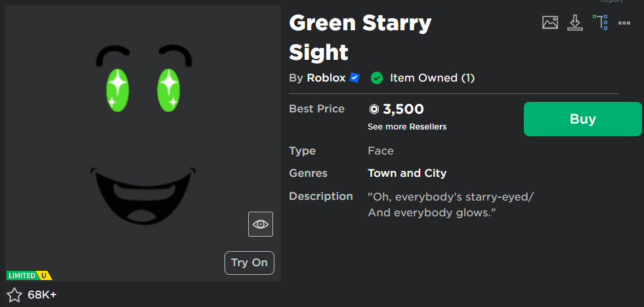This screenshot has height=307, width=644.
Task: Click the 68K+ favorites count
Action: (42, 295)
